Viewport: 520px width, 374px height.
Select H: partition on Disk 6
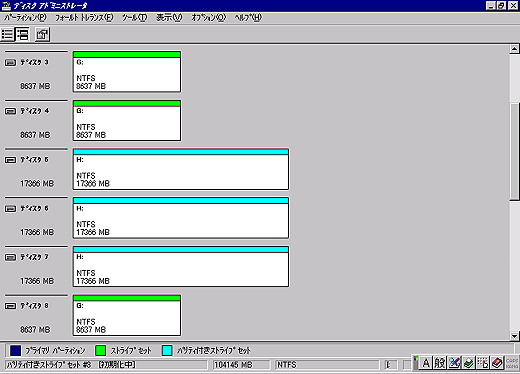click(181, 218)
